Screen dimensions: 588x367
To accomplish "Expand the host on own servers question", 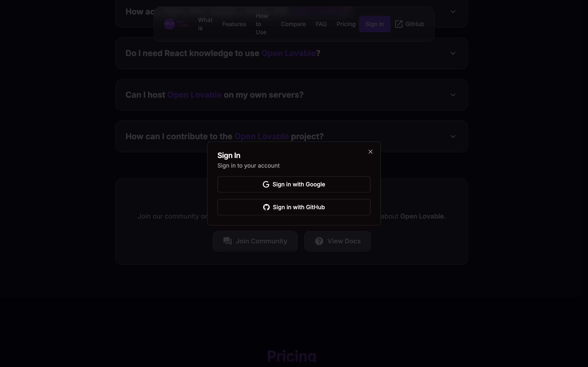I will click(453, 95).
